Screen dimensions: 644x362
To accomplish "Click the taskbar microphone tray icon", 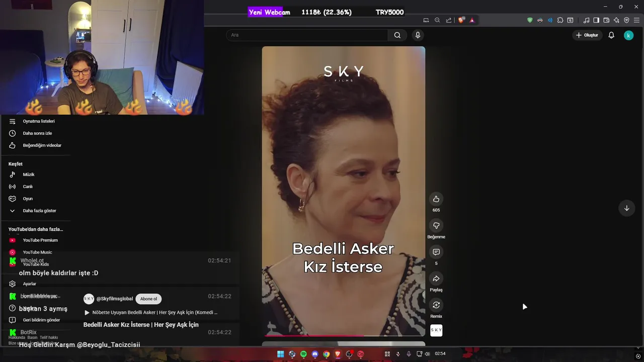I will point(409,354).
